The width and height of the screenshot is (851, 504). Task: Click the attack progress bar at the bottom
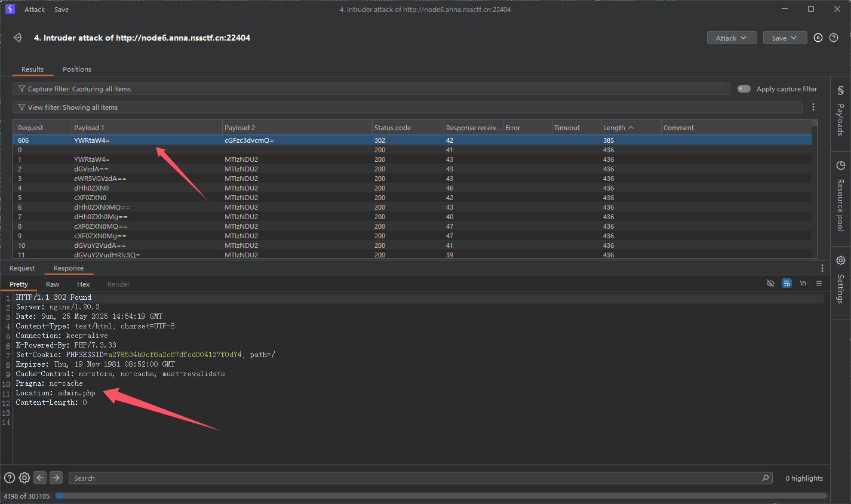tap(441, 496)
